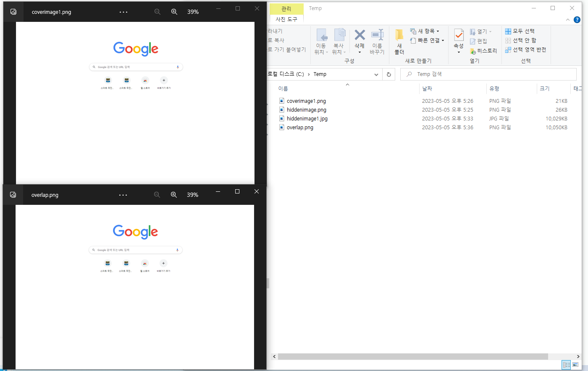Open the Easy access (빠른 연결) dropdown
This screenshot has width=588, height=371.
tap(427, 40)
